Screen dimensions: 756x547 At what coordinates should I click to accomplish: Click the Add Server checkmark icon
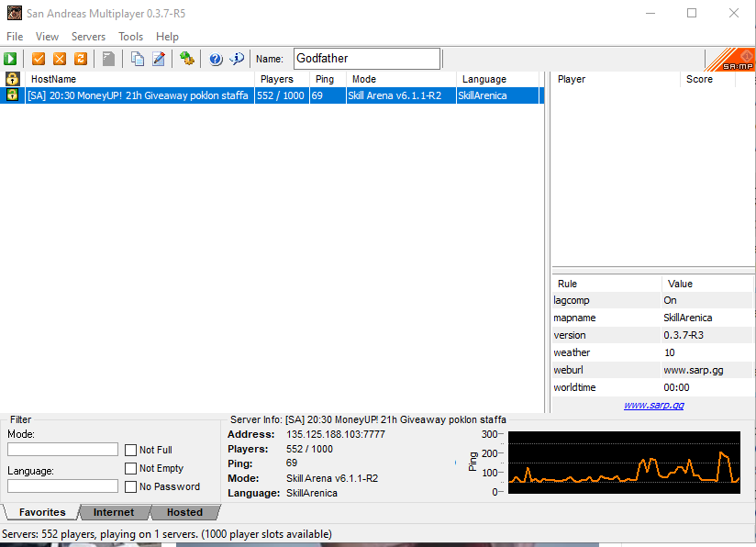39,59
